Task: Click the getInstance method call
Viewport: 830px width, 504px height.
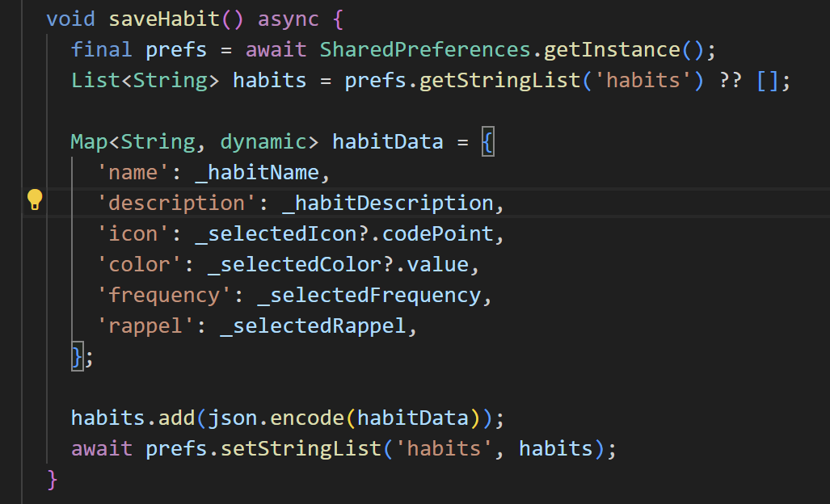Action: click(612, 50)
